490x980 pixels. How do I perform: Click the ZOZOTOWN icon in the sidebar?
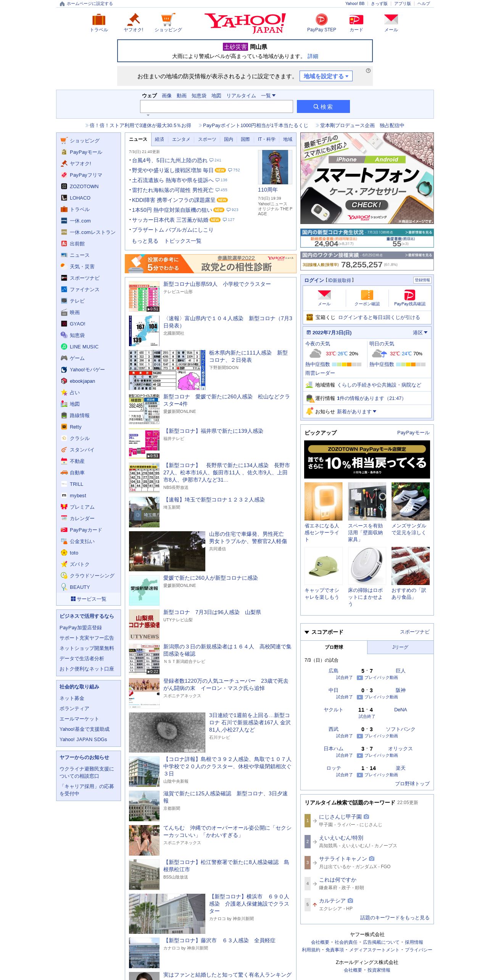(64, 186)
